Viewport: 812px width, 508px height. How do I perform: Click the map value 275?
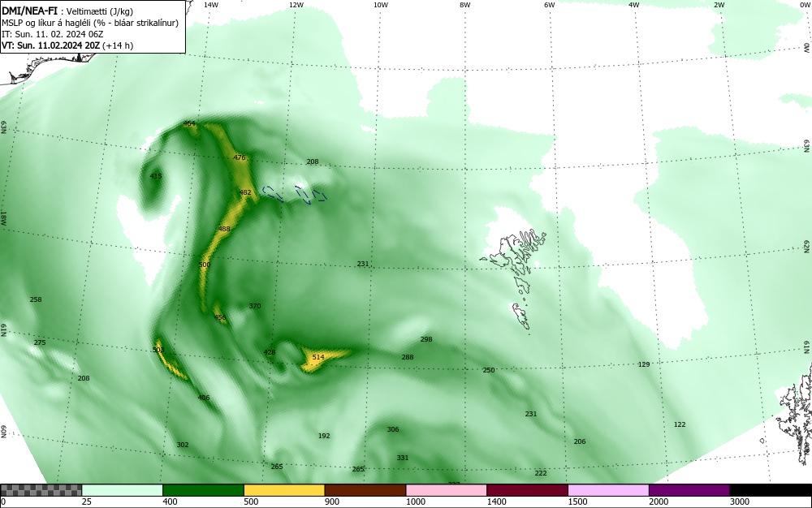40,342
